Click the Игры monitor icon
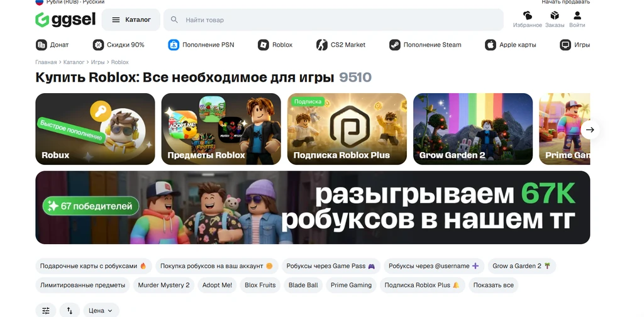This screenshot has height=317, width=644. point(565,45)
